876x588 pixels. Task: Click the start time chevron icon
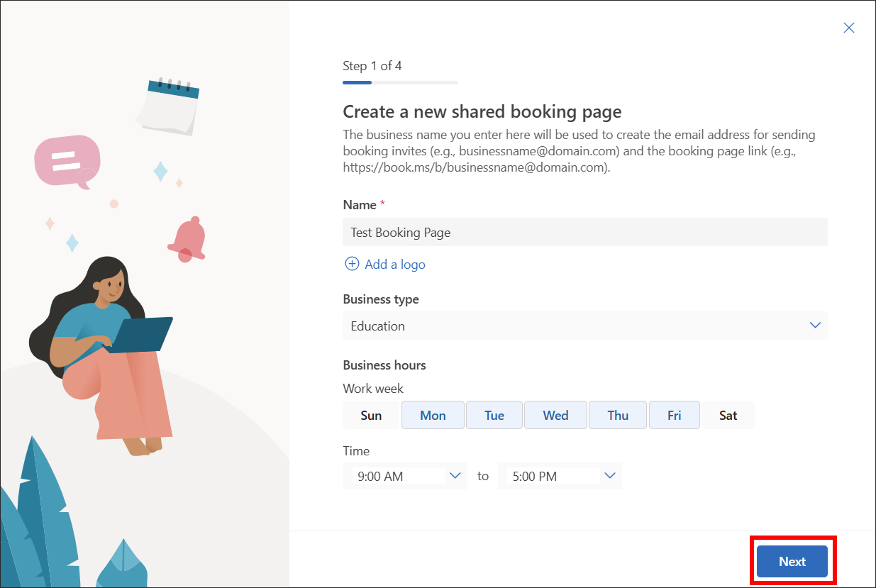(x=455, y=476)
